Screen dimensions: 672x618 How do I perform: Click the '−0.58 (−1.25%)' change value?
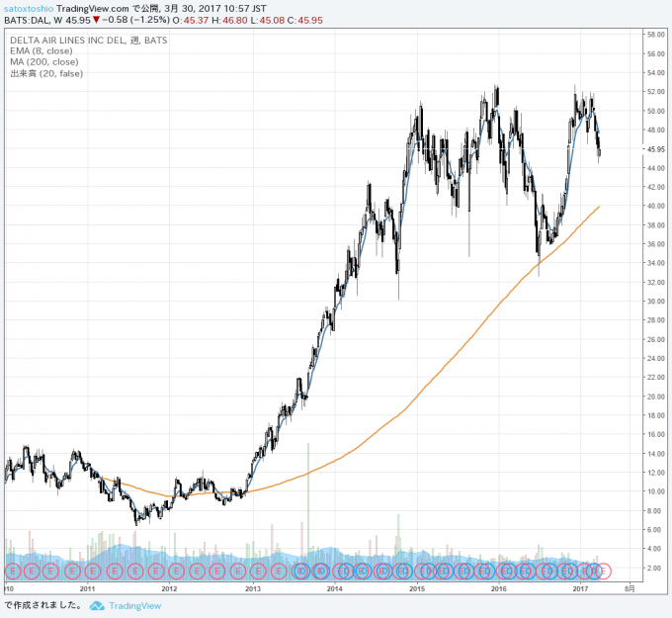(x=135, y=20)
